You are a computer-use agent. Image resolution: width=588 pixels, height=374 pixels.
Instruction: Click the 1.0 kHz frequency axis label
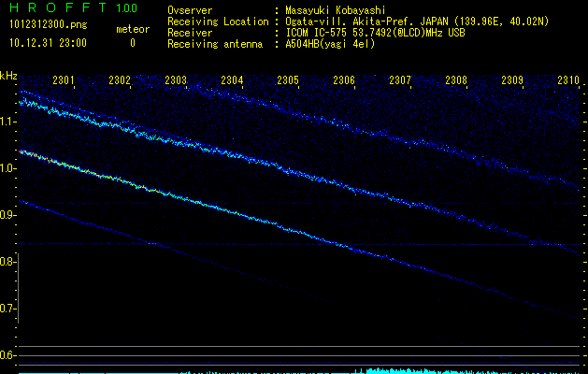coord(7,168)
